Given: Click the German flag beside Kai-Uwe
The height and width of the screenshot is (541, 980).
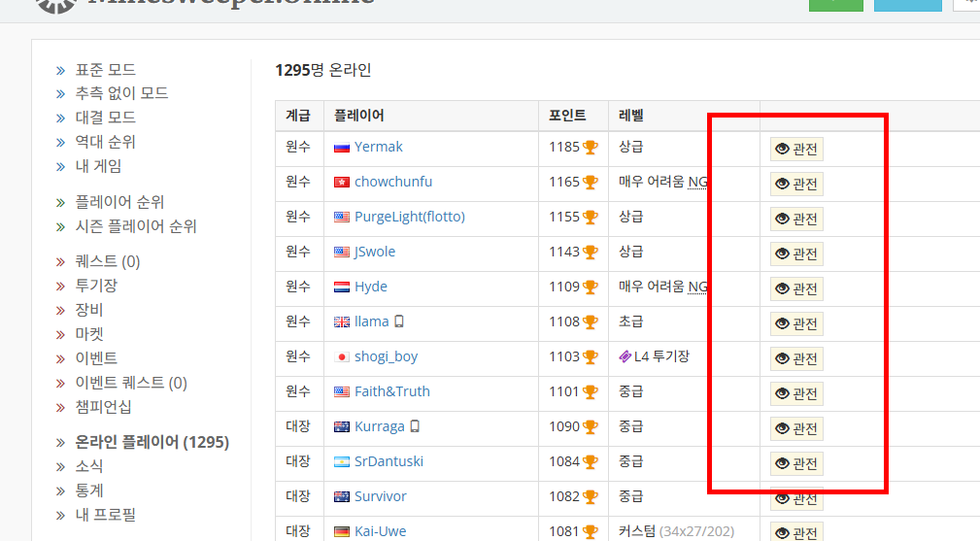Looking at the screenshot, I should coord(342,532).
